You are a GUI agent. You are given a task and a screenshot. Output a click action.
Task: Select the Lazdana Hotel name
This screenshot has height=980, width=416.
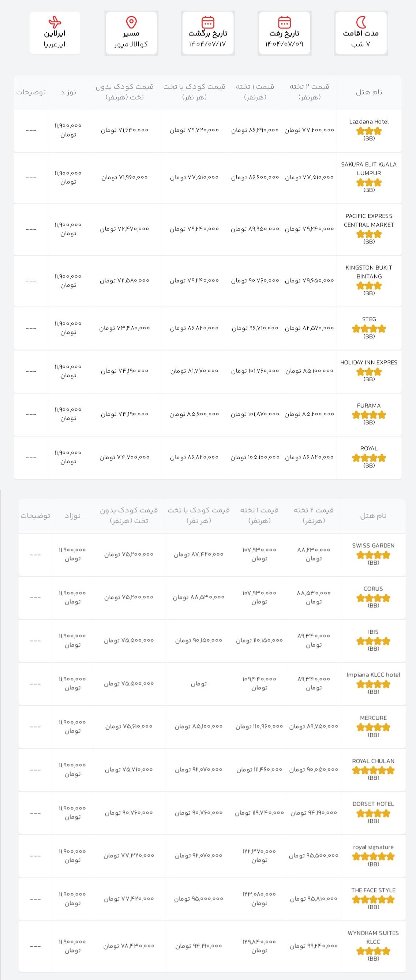369,122
